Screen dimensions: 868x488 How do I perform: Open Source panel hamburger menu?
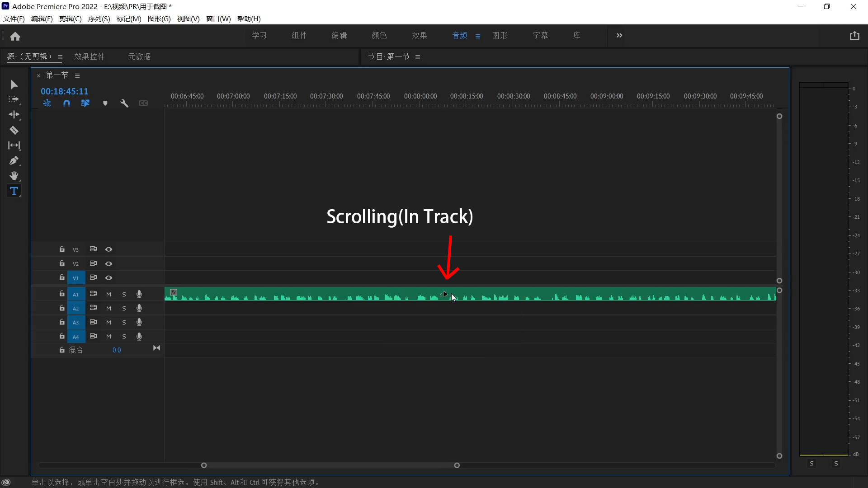[60, 57]
